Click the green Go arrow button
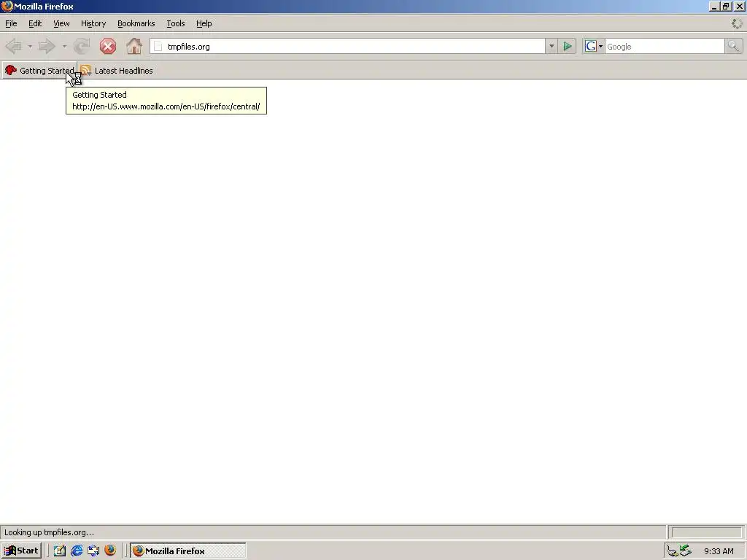 [x=568, y=46]
